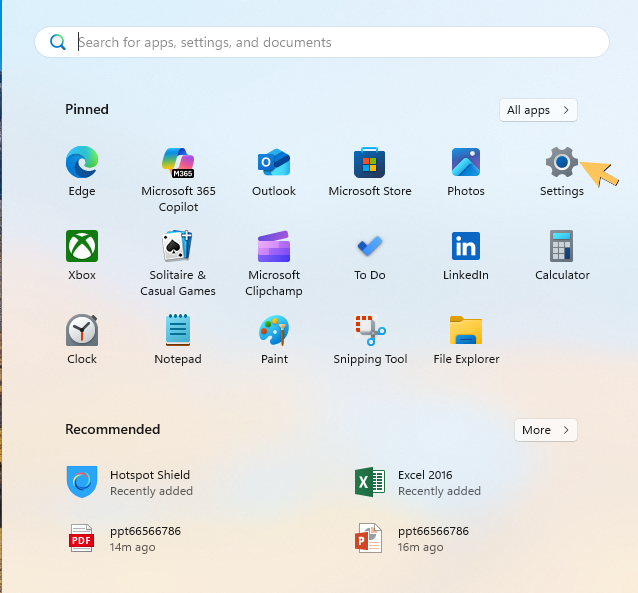Open the ppt66566786 PowerPoint file
638x593 pixels.
[413, 538]
